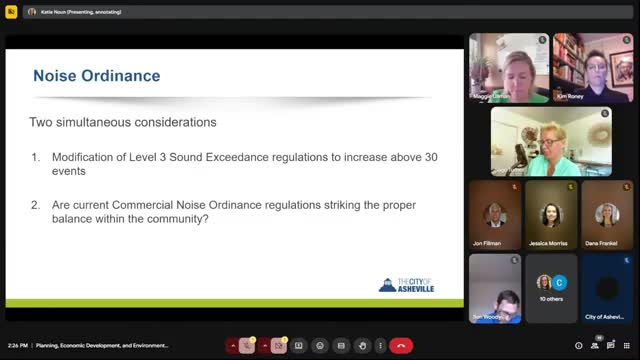Show the participants people panel
The image size is (640, 360).
click(595, 346)
